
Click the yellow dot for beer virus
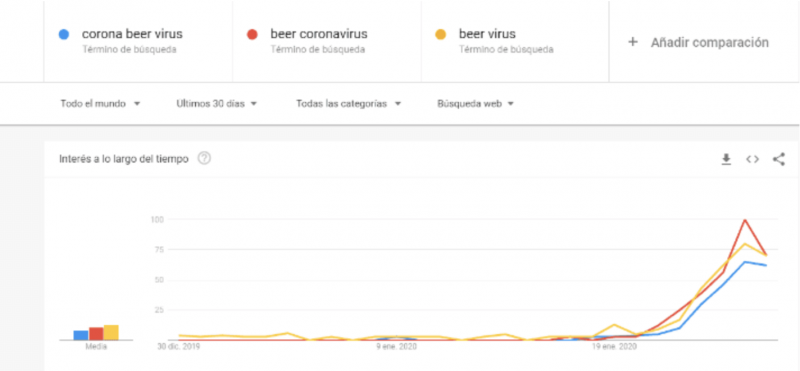440,35
